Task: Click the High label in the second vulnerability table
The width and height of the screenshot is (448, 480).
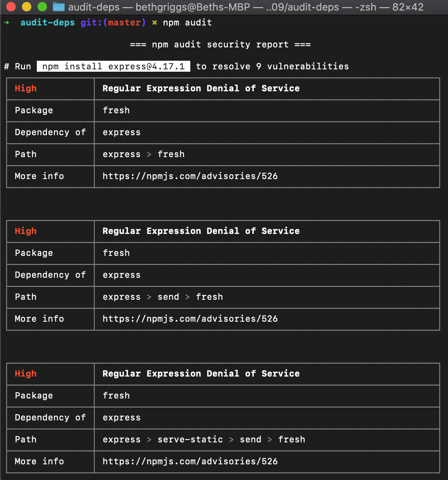Action: [25, 231]
